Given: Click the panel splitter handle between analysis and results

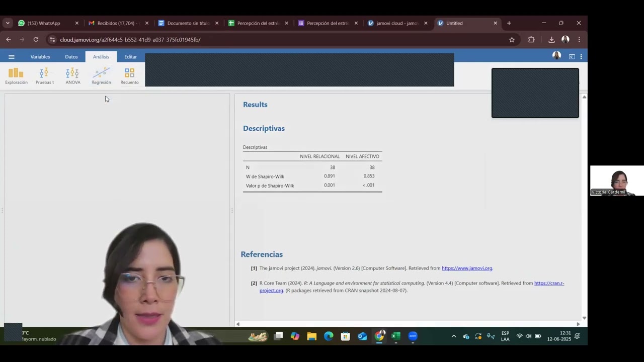Looking at the screenshot, I should pos(232,211).
